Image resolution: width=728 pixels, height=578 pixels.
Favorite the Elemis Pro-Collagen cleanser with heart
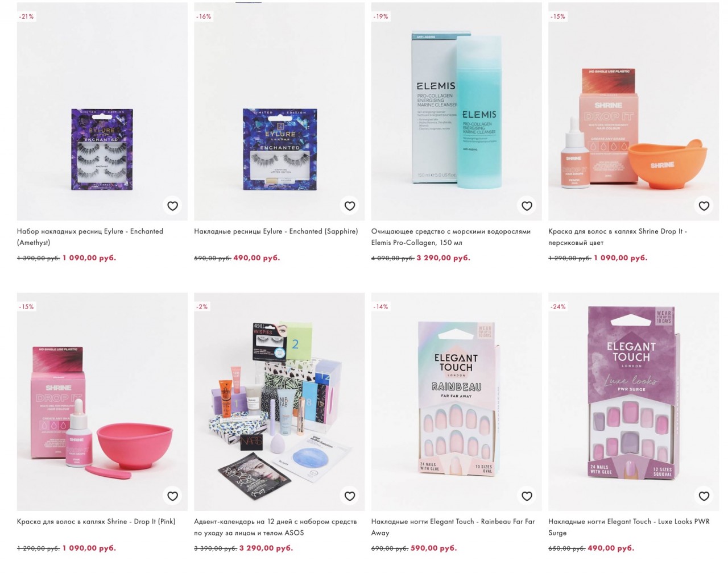point(527,206)
